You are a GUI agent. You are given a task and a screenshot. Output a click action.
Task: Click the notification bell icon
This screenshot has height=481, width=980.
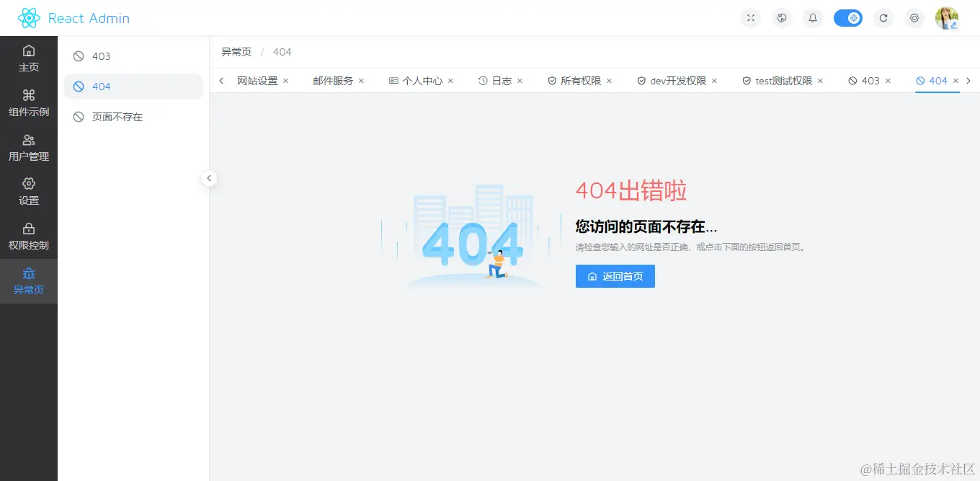[813, 18]
